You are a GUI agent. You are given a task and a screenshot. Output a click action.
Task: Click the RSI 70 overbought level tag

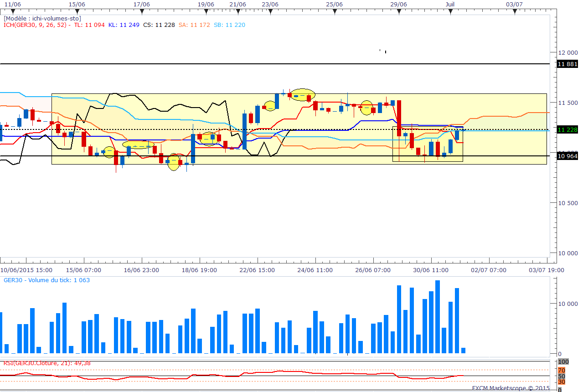click(x=562, y=370)
